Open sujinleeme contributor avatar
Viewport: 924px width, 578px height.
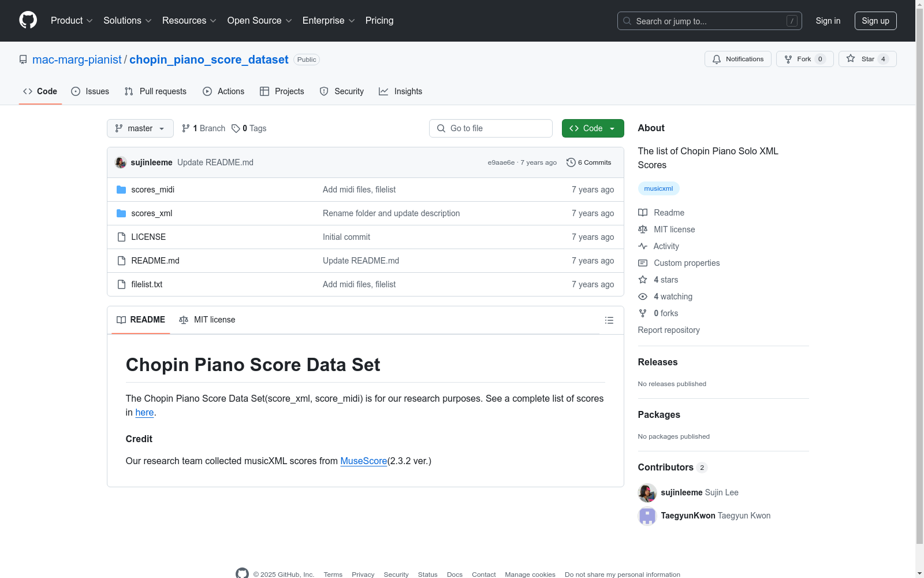(647, 492)
